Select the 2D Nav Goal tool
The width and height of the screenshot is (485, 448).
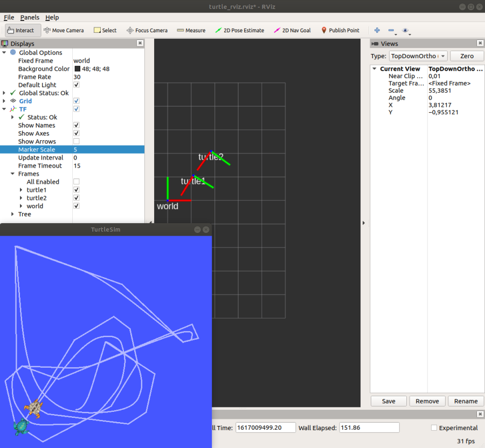click(x=292, y=30)
